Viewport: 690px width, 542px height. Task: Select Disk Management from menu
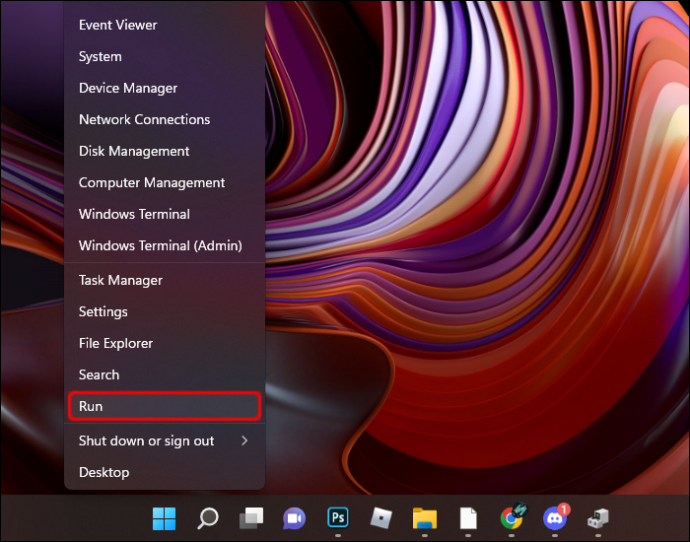(165, 151)
